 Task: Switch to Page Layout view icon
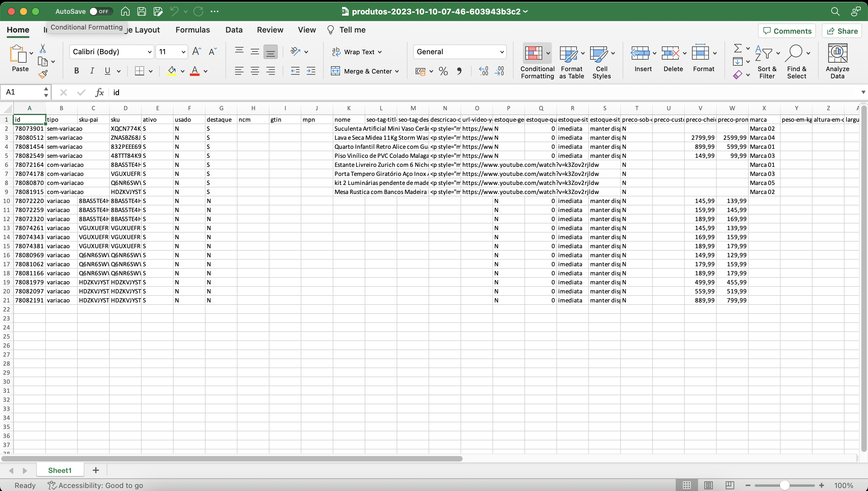click(x=708, y=485)
